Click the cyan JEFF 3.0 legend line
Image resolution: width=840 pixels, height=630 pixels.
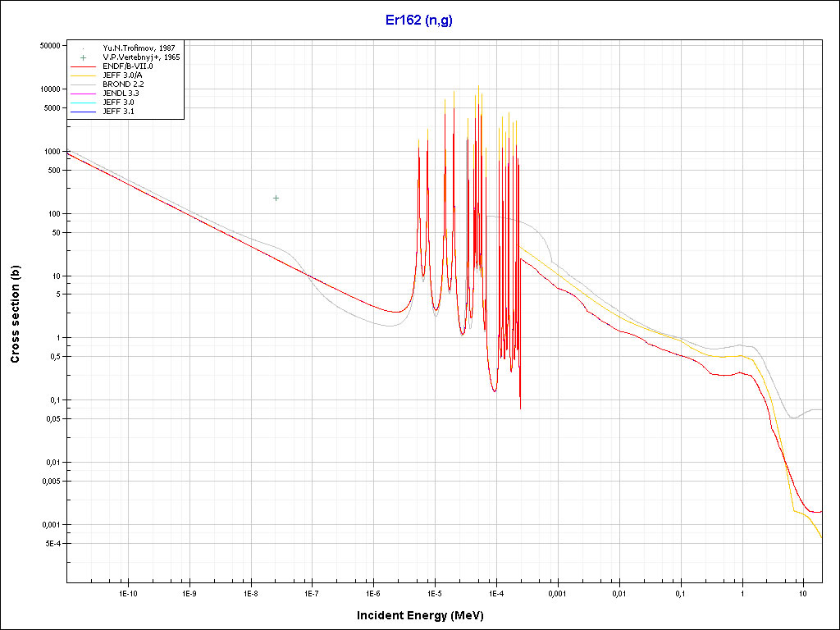point(84,103)
